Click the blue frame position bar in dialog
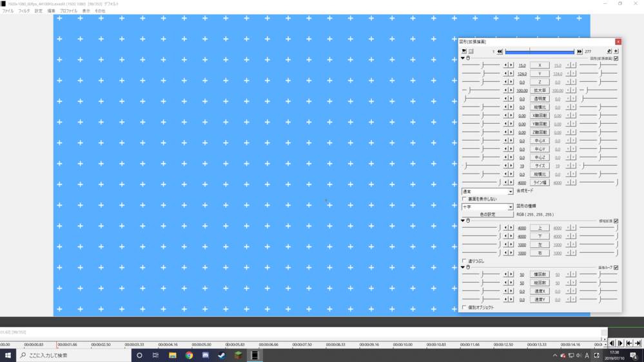Screen dimensions: 644x362 click(x=539, y=52)
